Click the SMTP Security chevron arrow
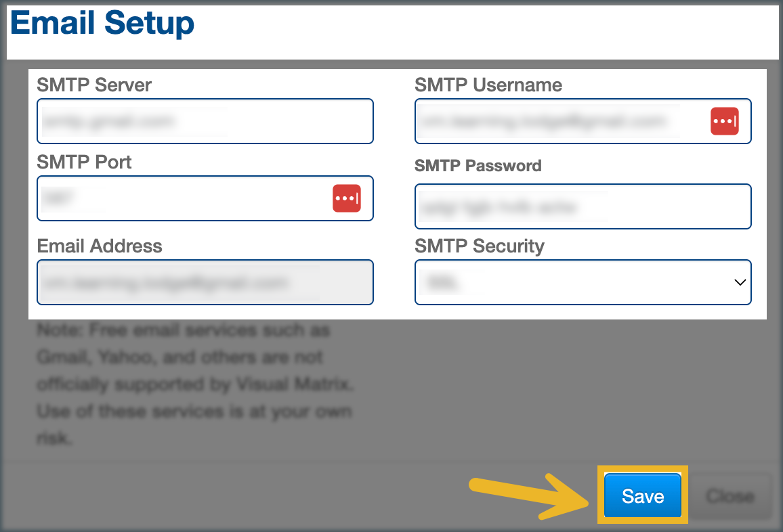The height and width of the screenshot is (532, 783). click(740, 282)
